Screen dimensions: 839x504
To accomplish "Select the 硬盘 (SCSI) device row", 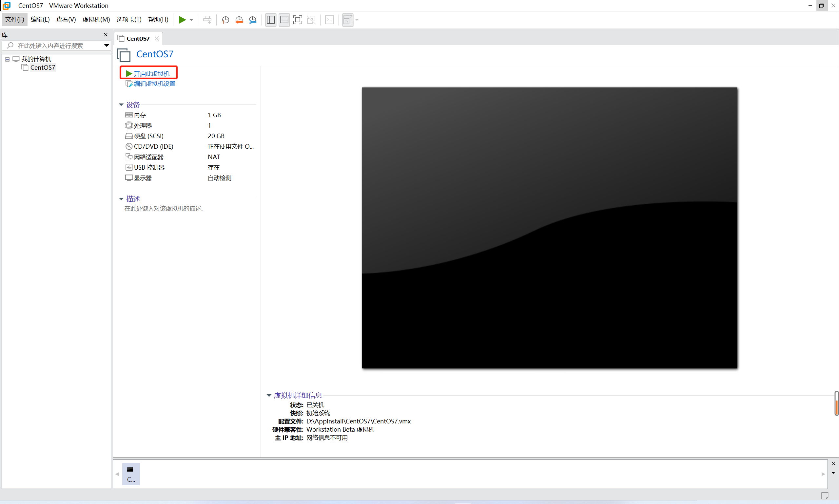I will (189, 136).
